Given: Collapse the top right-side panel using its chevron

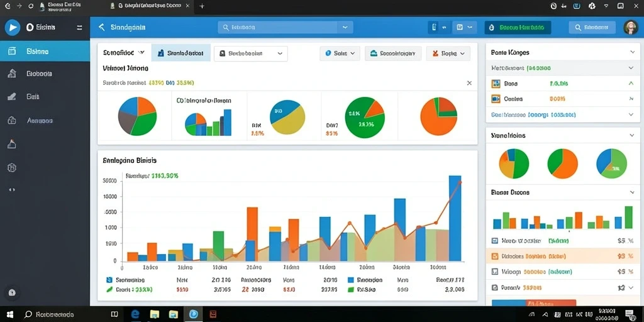Looking at the screenshot, I should click(x=632, y=52).
